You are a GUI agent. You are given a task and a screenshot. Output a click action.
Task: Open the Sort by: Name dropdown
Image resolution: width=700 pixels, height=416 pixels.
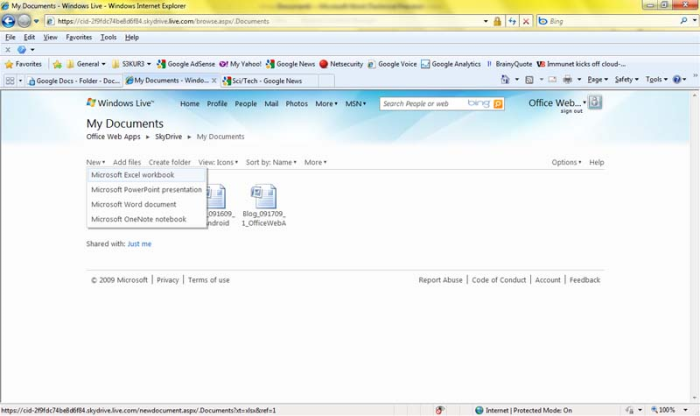pos(271,162)
